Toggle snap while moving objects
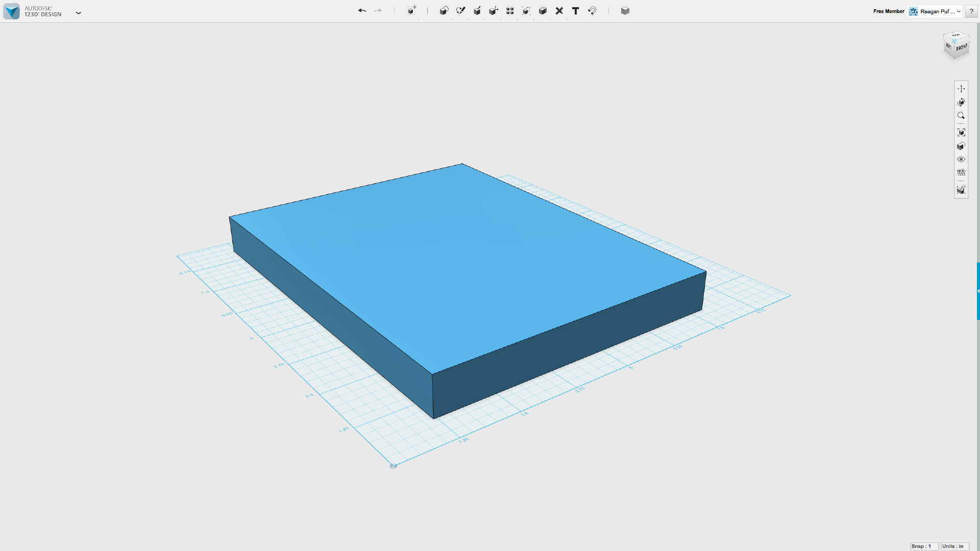This screenshot has height=551, width=980. pyautogui.click(x=961, y=190)
